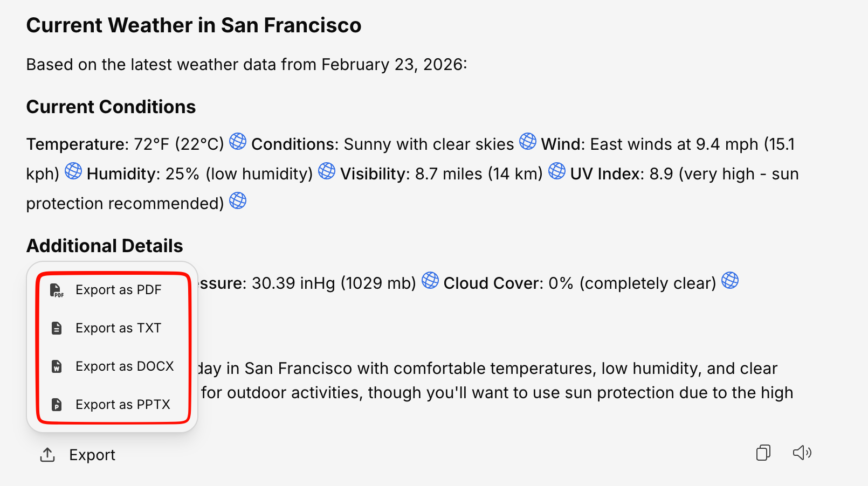The image size is (868, 486).
Task: Click the presentation icon beside PPTX
Action: point(57,405)
